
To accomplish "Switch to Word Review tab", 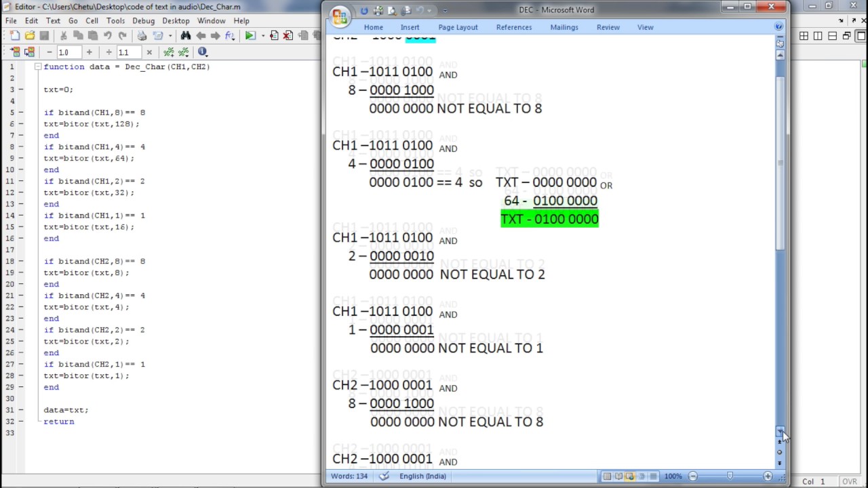I will 608,27.
